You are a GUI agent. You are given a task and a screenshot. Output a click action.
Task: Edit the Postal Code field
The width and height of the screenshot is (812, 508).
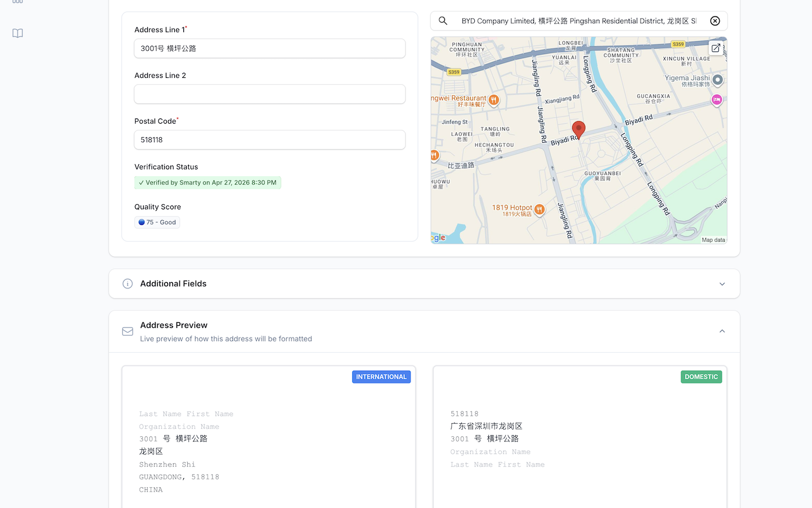270,140
